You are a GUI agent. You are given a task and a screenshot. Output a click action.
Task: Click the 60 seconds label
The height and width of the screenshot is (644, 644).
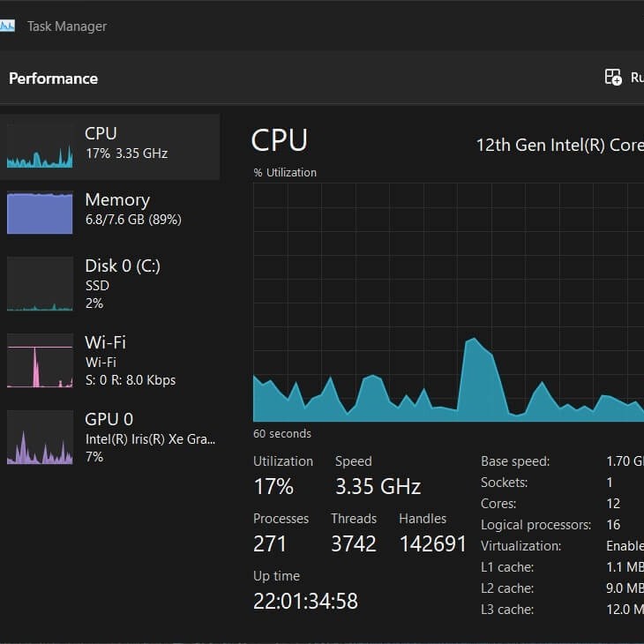pyautogui.click(x=282, y=434)
